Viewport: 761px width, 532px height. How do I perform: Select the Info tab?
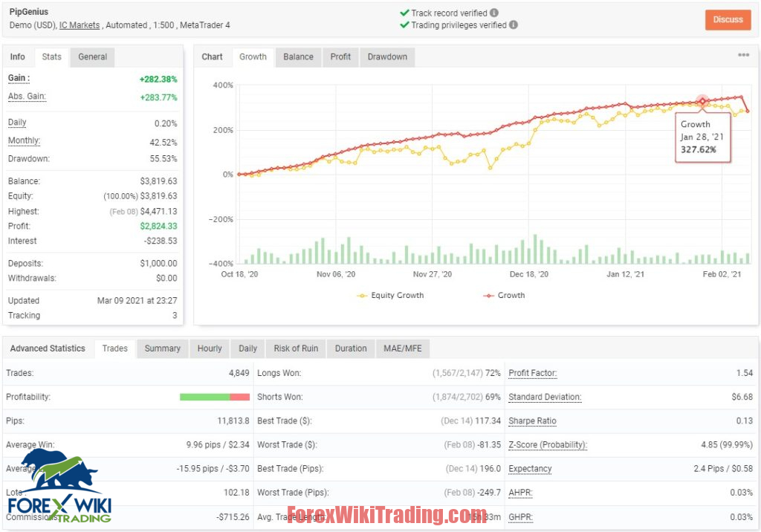click(x=18, y=56)
